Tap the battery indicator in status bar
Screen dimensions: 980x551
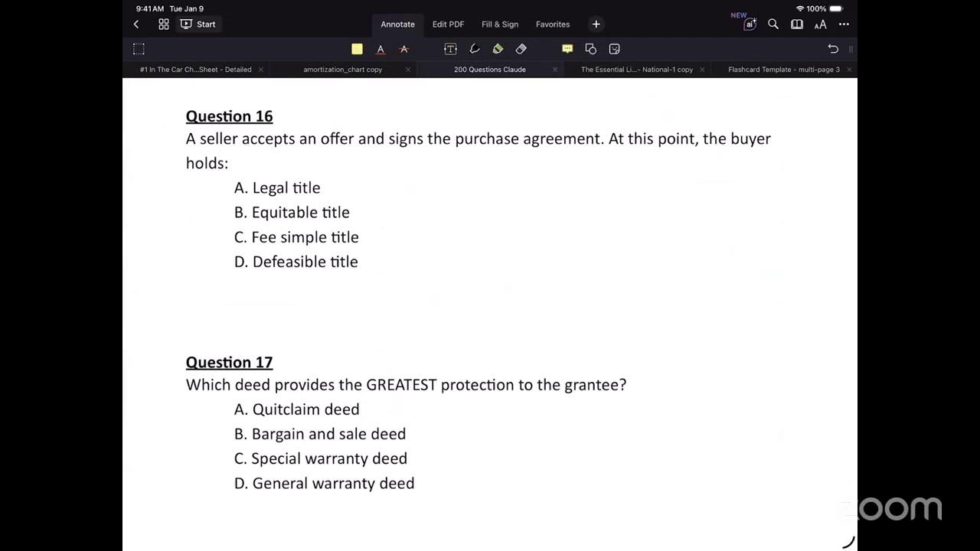(x=836, y=9)
